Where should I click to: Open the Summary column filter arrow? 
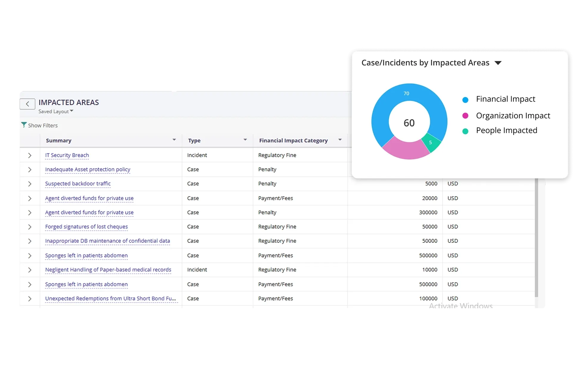[x=174, y=140]
